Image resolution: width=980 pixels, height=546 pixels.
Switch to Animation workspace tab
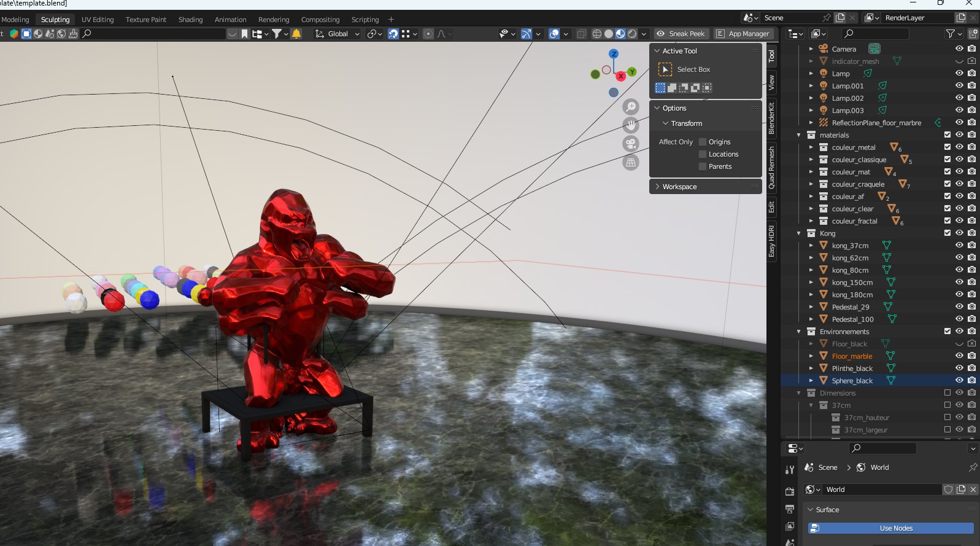[x=230, y=20]
